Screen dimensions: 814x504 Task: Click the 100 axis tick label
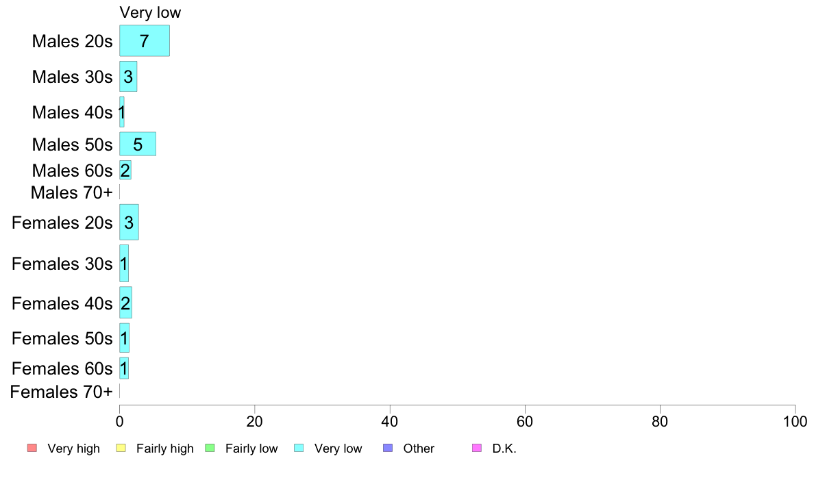(x=795, y=421)
